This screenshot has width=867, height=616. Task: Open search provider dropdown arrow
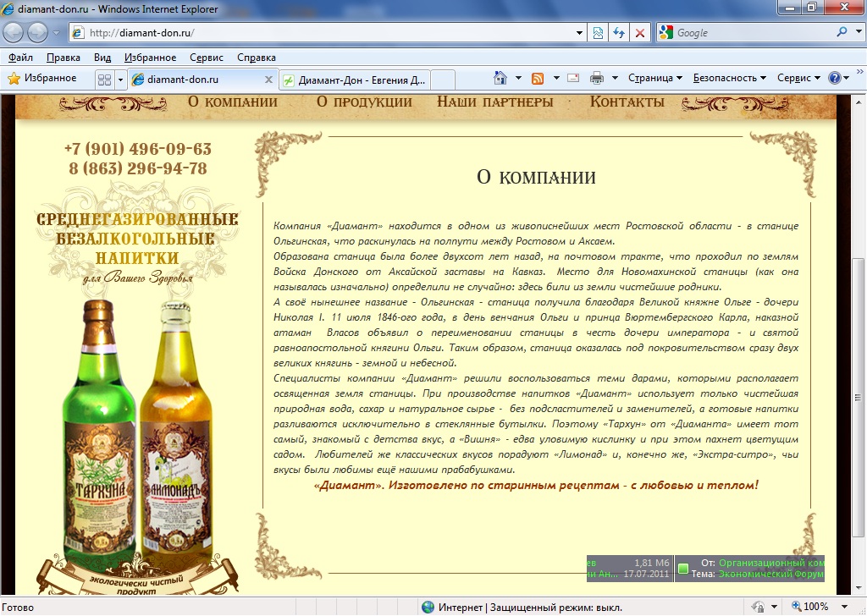(x=859, y=32)
